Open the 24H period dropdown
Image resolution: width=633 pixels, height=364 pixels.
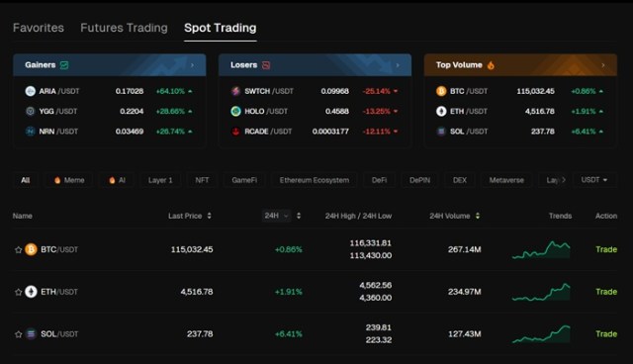point(276,216)
